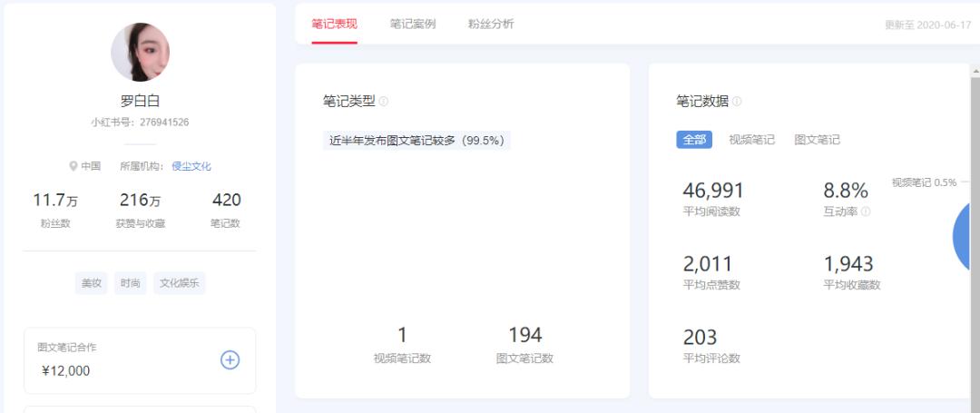Click the 小红书号：276941526 text
This screenshot has width=980, height=413.
point(140,123)
